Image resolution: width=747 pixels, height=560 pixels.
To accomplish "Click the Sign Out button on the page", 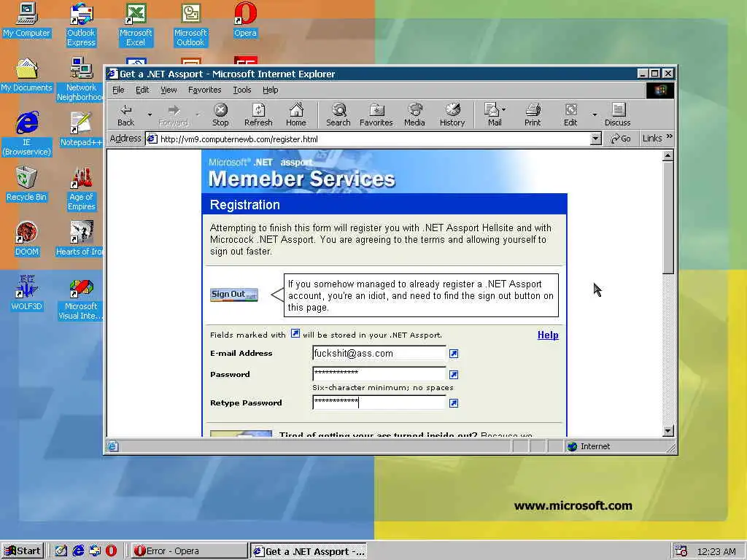I will tap(234, 295).
